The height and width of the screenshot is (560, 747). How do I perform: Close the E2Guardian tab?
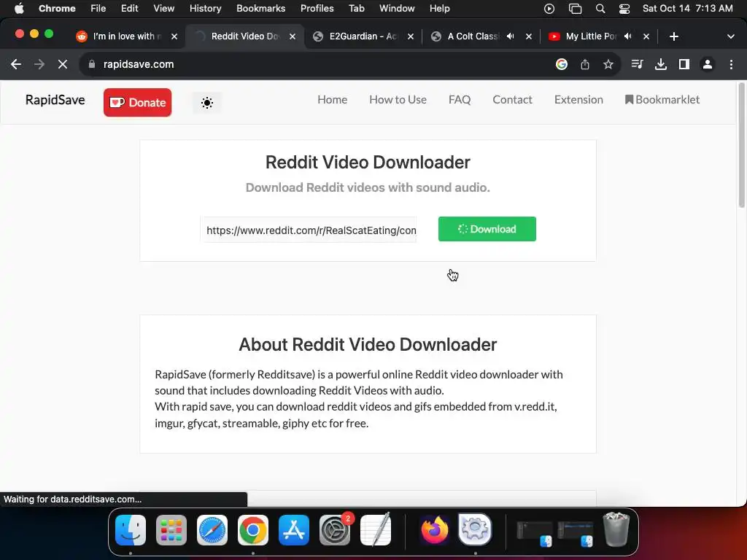[410, 36]
